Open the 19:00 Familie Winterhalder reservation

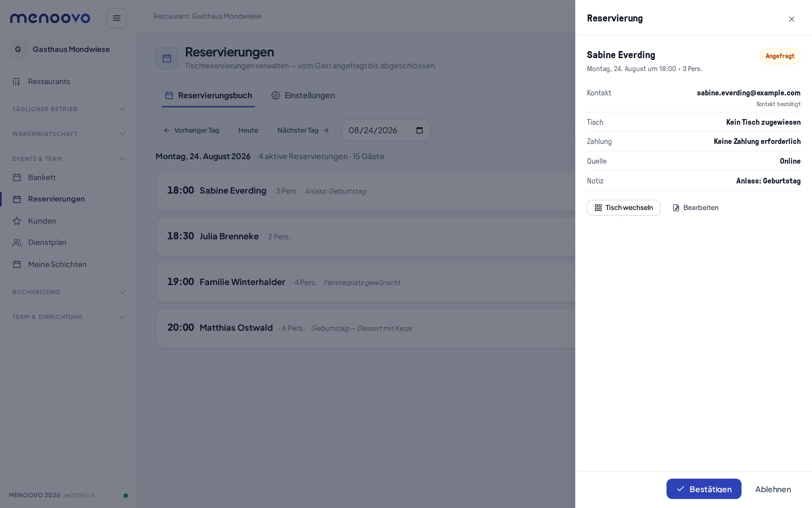(366, 282)
